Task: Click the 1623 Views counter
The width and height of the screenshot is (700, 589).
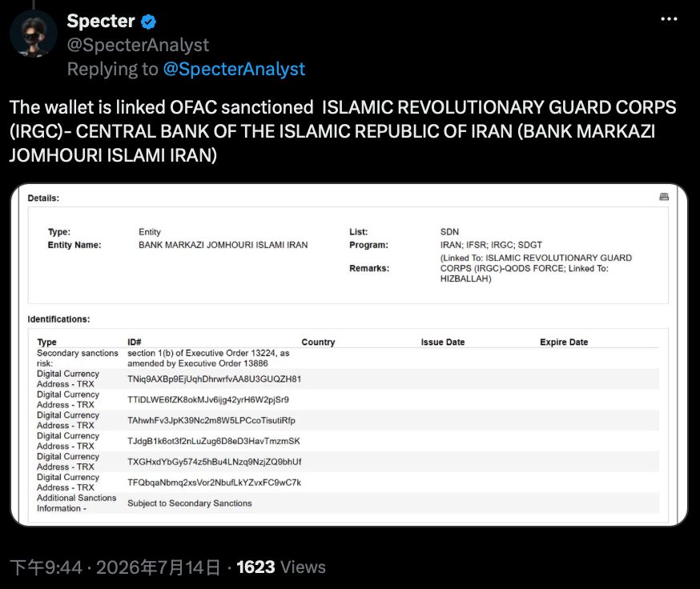Action: (x=281, y=567)
